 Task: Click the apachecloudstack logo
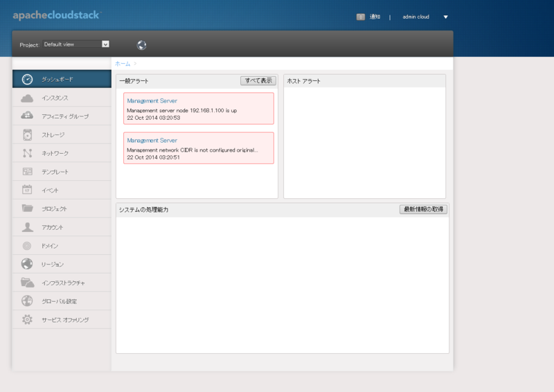[x=57, y=15]
